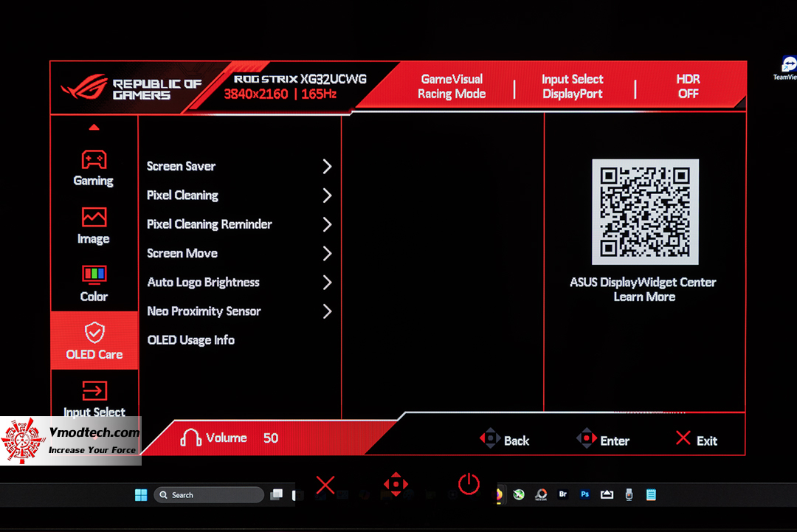Viewport: 797px width, 532px height.
Task: Click the red joystick navigation icon below the OSD
Action: click(x=396, y=484)
